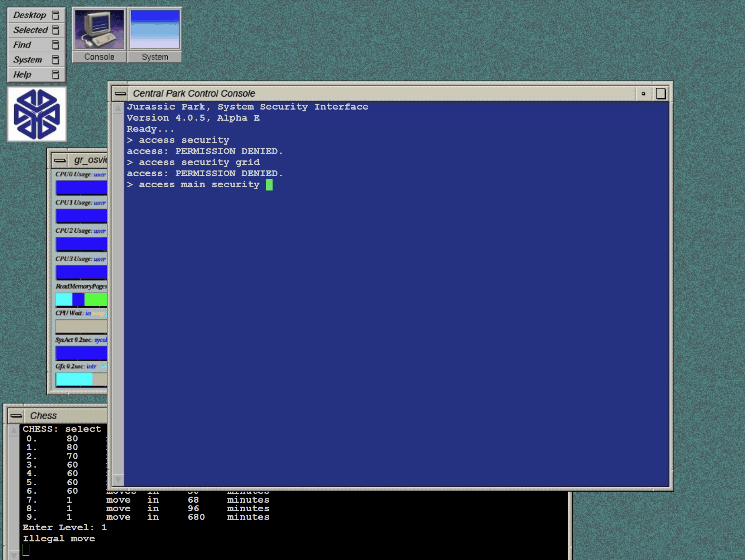Image resolution: width=745 pixels, height=560 pixels.
Task: Click the tear-off icon beside Selected
Action: [56, 30]
